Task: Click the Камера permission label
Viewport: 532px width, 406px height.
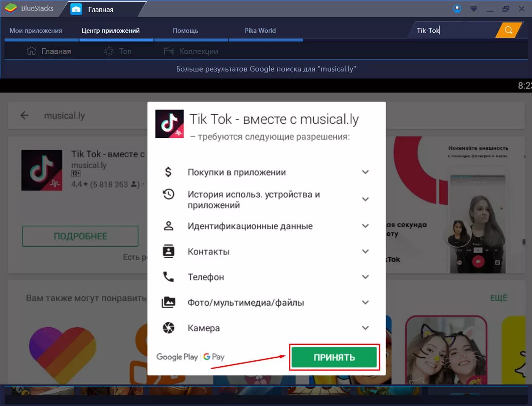Action: pos(204,328)
